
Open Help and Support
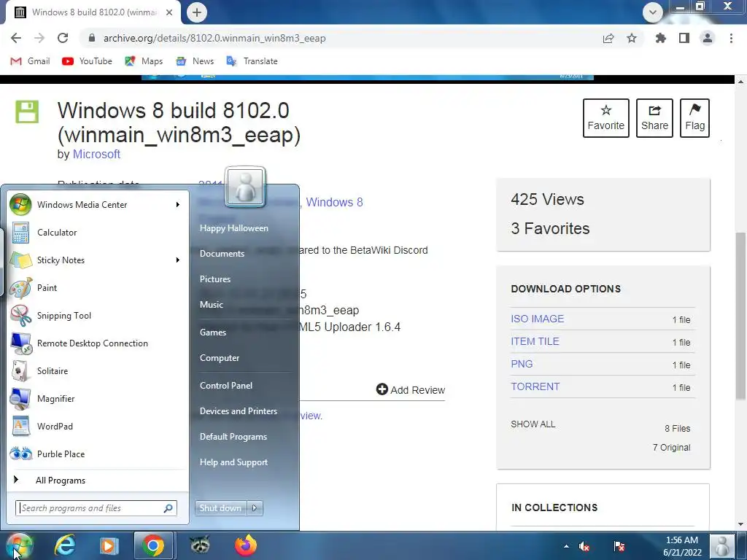pyautogui.click(x=233, y=462)
